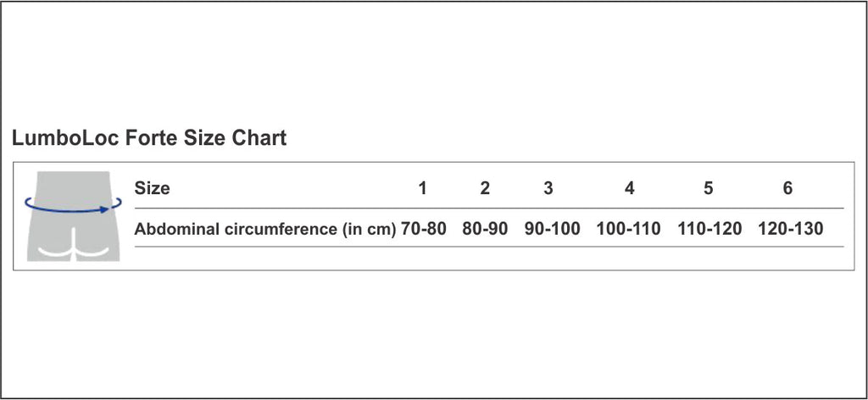The height and width of the screenshot is (400, 868).
Task: Select the 100-110 measurement value
Action: (628, 229)
